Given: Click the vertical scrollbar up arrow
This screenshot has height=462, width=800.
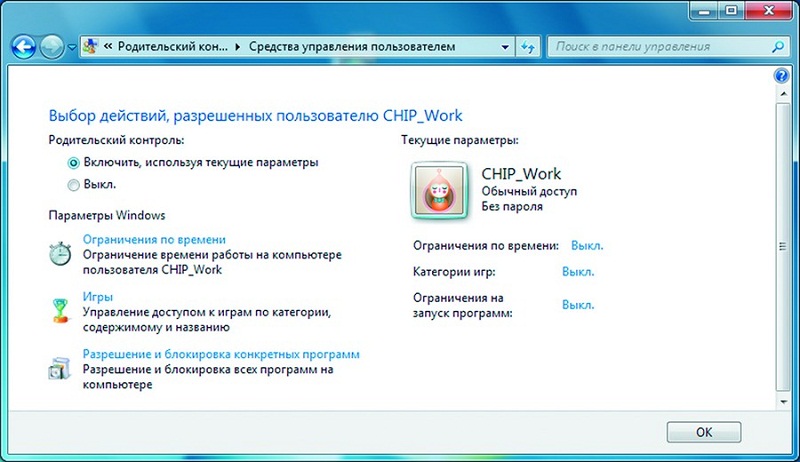Looking at the screenshot, I should (x=783, y=94).
